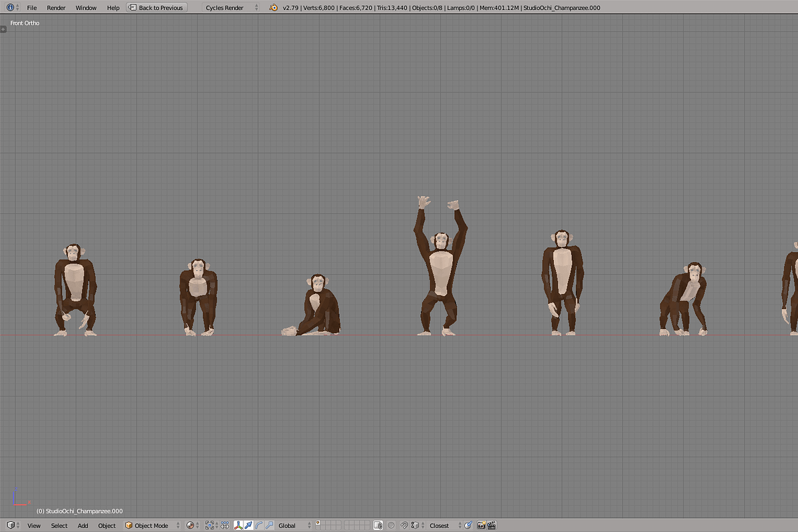This screenshot has height=532, width=798.
Task: Select the chimpanzee with both arms raised
Action: 440,266
